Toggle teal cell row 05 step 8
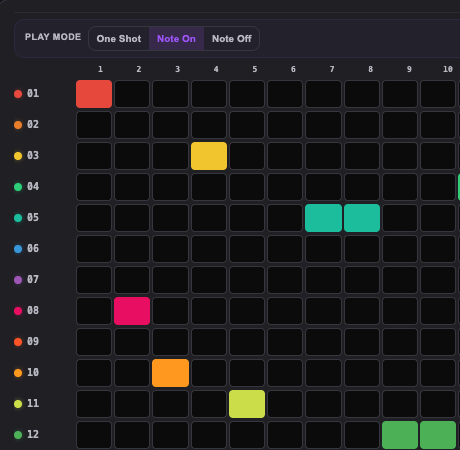Screen dimensions: 460x450 coord(362,218)
